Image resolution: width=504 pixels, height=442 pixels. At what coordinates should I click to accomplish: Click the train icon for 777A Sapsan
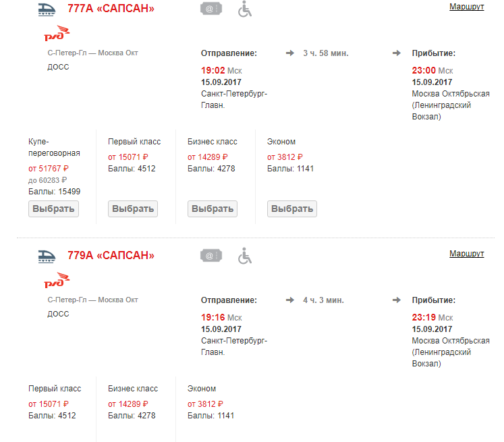tap(47, 9)
